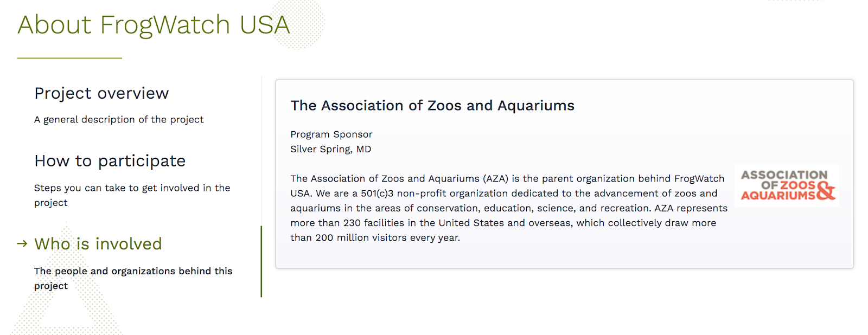This screenshot has height=335, width=868.
Task: Click the green underline below the page heading
Action: pyautogui.click(x=69, y=58)
